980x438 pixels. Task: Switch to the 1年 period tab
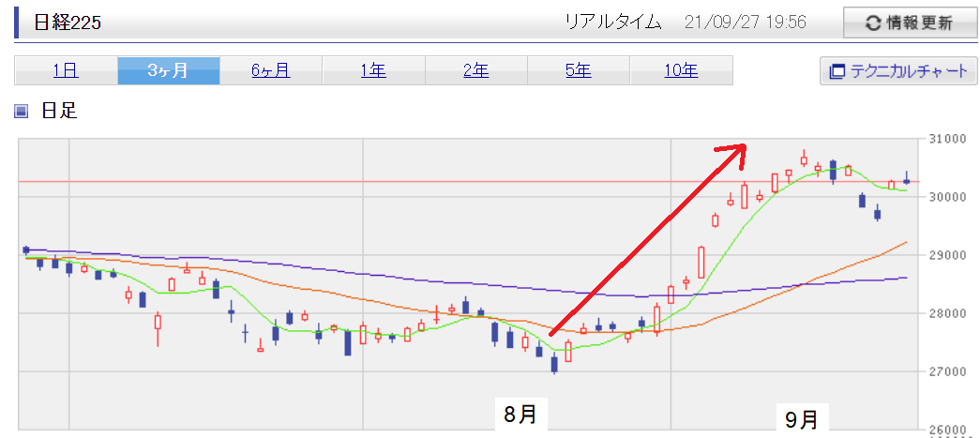pos(374,70)
